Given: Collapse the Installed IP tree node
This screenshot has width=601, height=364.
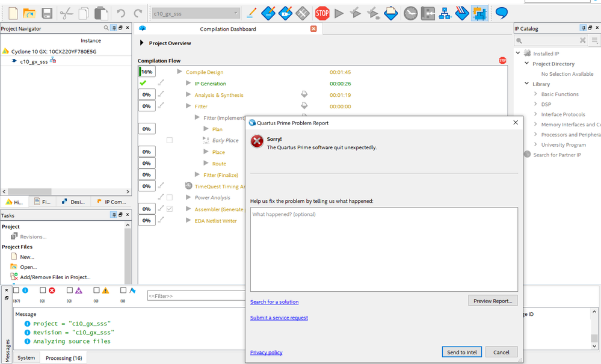Looking at the screenshot, I should point(518,53).
